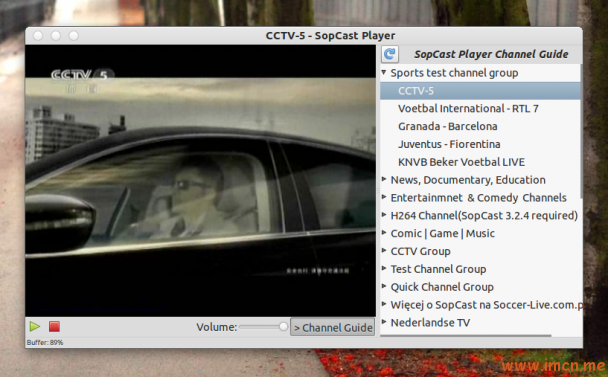
Task: Minimize the SopCast Player window
Action: 56,36
